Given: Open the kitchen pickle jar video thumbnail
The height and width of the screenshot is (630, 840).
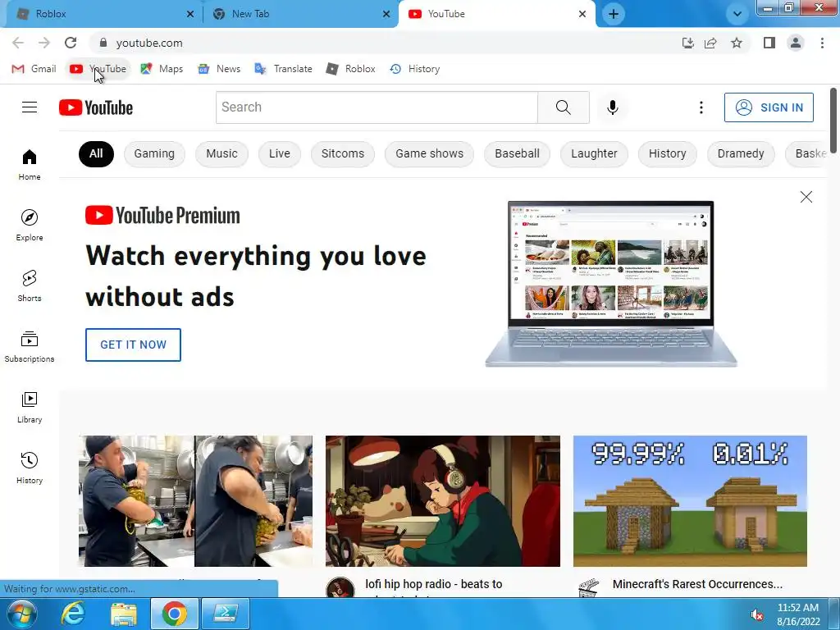Looking at the screenshot, I should point(195,501).
